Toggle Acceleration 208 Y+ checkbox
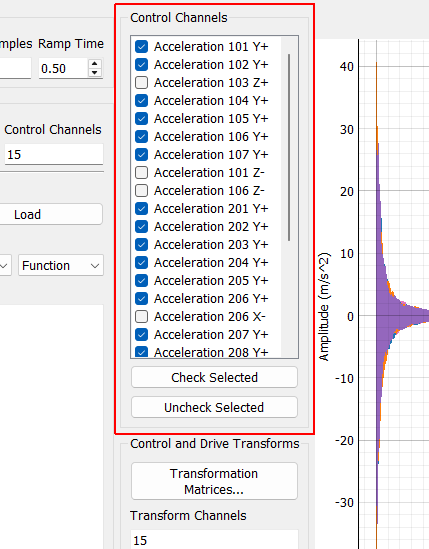The height and width of the screenshot is (549, 429). (x=141, y=352)
